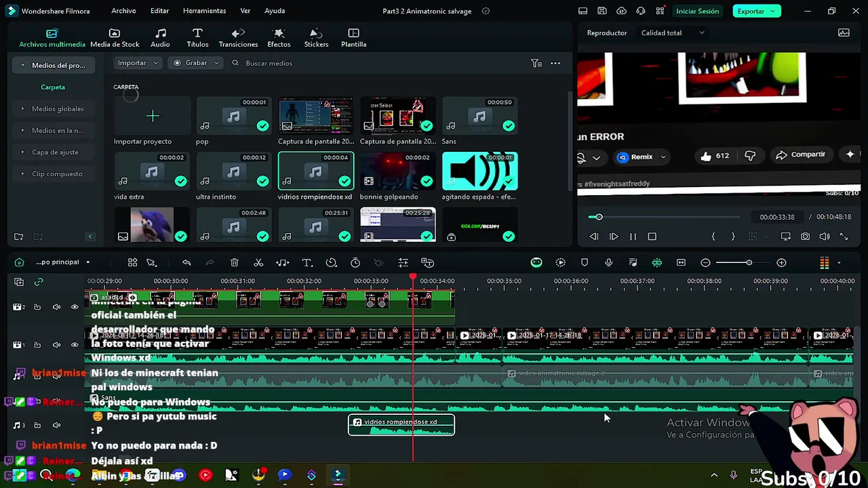Image resolution: width=868 pixels, height=488 pixels.
Task: Open the Importar dropdown
Action: tap(138, 63)
